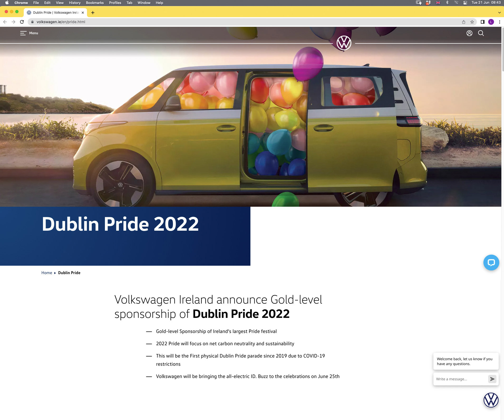This screenshot has height=420, width=504.
Task: Open a new tab with plus button
Action: pyautogui.click(x=93, y=13)
